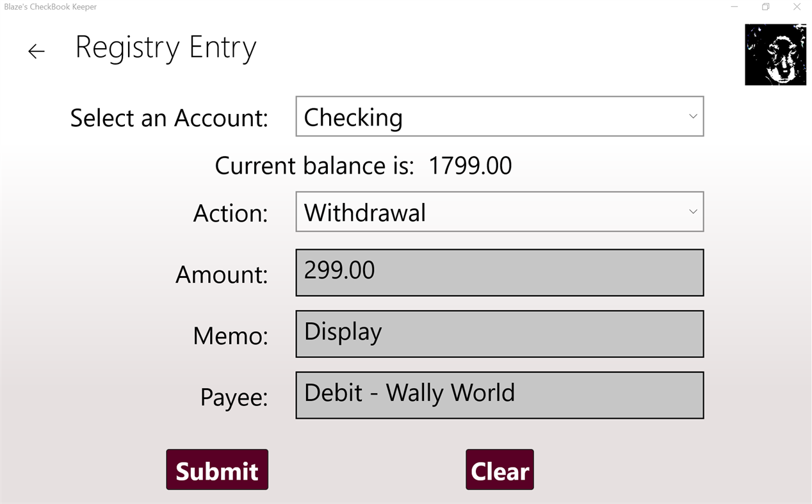Image resolution: width=812 pixels, height=504 pixels.
Task: Click the Blaze's CheckBook Keeper title bar text
Action: point(49,6)
